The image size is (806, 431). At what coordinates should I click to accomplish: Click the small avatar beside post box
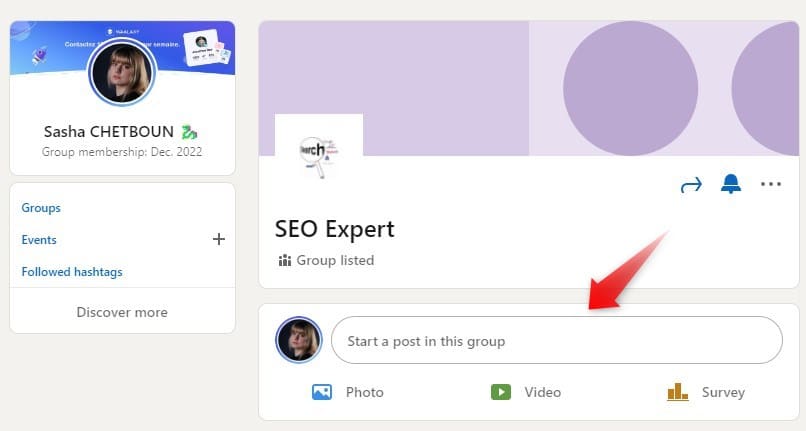click(x=299, y=340)
